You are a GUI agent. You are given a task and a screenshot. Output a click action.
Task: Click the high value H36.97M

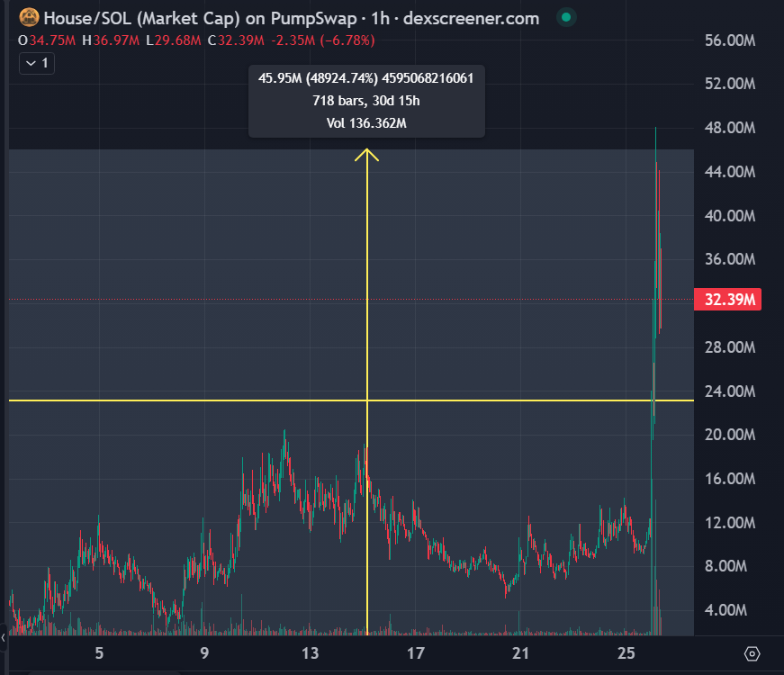click(x=111, y=40)
